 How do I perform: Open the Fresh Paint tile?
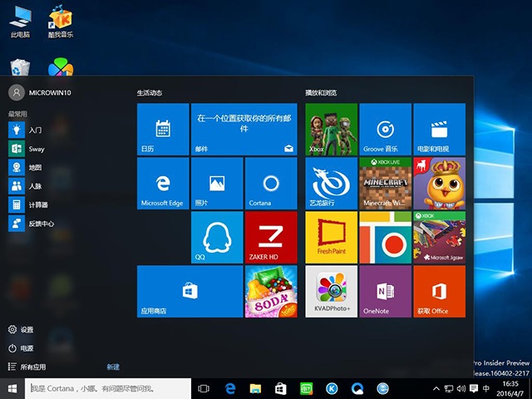pos(331,237)
